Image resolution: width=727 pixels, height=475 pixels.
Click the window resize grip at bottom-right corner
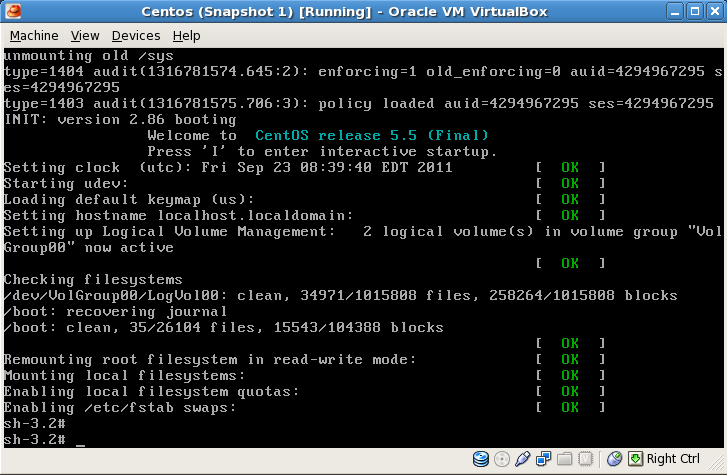(x=718, y=467)
